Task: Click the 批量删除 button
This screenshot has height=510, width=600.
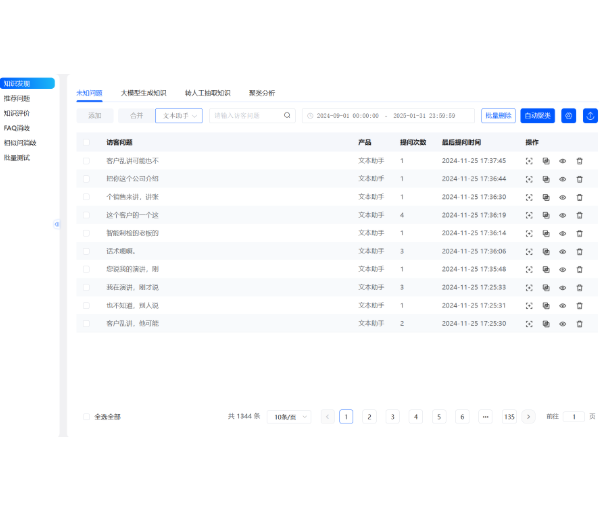Action: (498, 116)
